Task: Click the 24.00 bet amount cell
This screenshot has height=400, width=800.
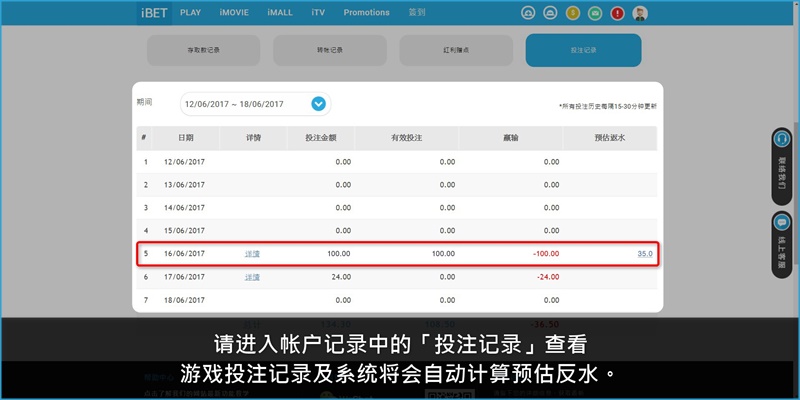Action: (x=341, y=277)
